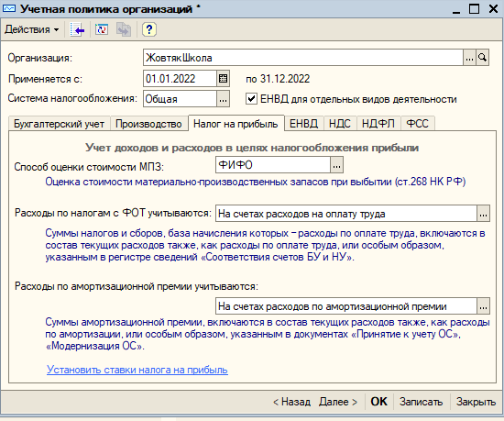Click the reread/refresh toolbar icon
Screen dimensions: 504x421
[101, 29]
